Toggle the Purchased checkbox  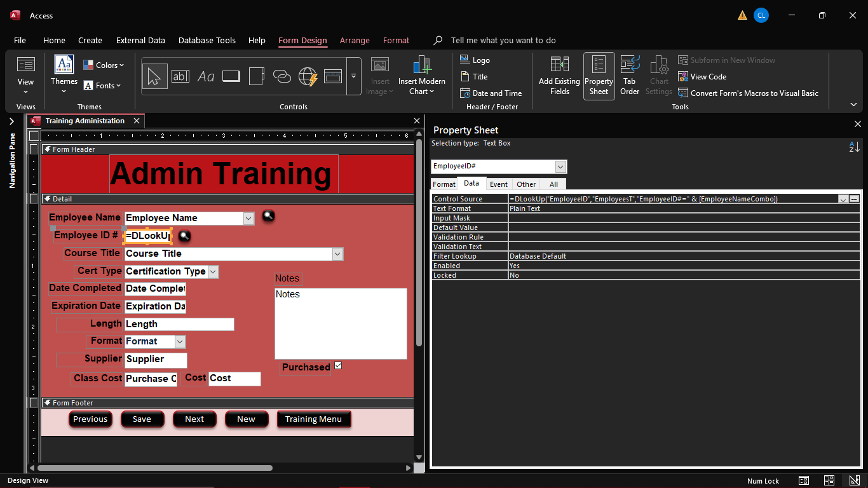click(338, 365)
